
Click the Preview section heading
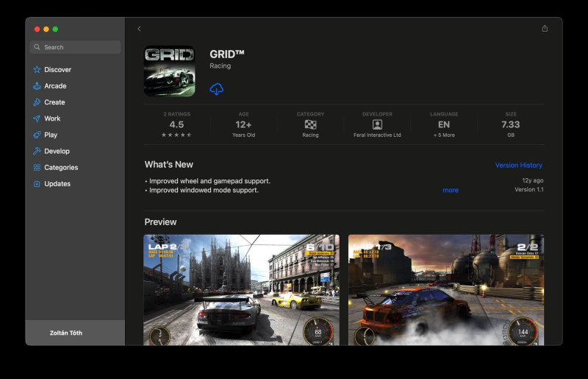(160, 222)
